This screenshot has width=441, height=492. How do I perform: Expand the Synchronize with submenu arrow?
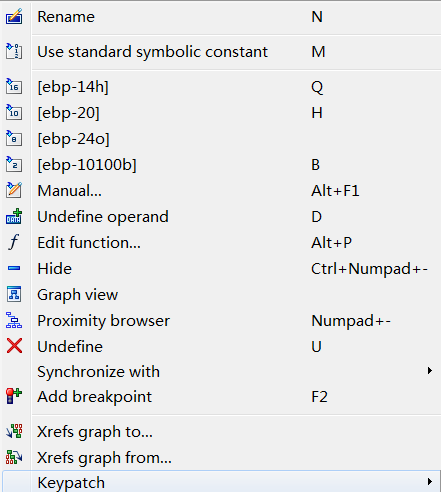tap(430, 371)
